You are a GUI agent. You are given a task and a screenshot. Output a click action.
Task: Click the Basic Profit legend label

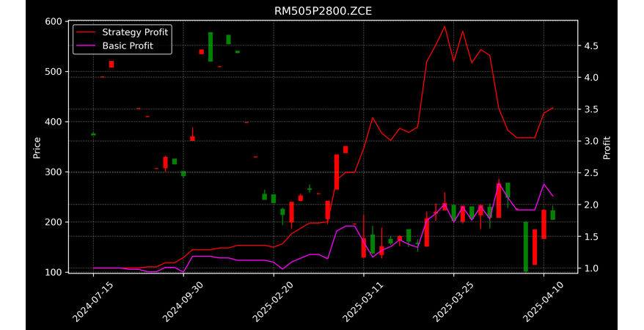point(128,45)
